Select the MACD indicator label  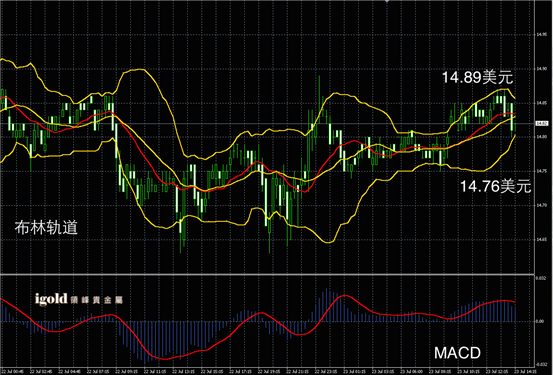point(457,352)
